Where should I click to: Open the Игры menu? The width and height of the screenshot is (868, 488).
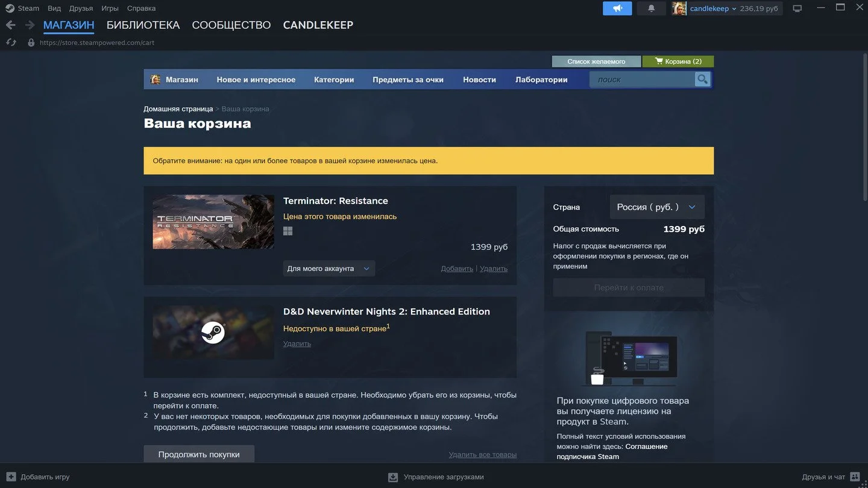click(110, 8)
